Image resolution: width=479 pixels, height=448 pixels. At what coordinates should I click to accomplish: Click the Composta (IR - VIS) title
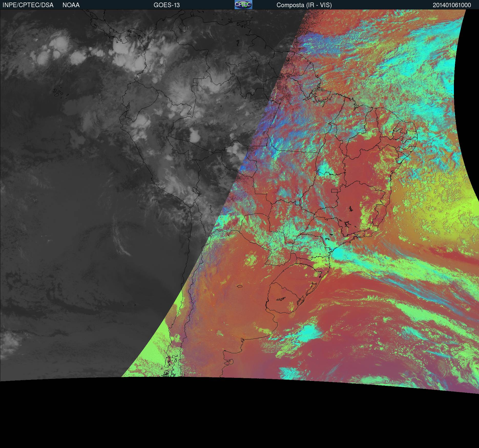point(304,5)
